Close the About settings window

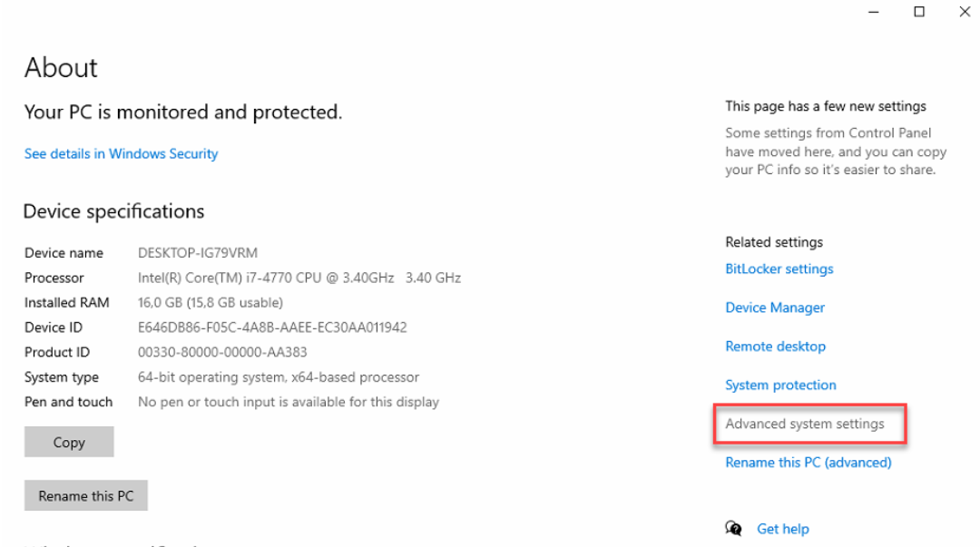point(965,13)
